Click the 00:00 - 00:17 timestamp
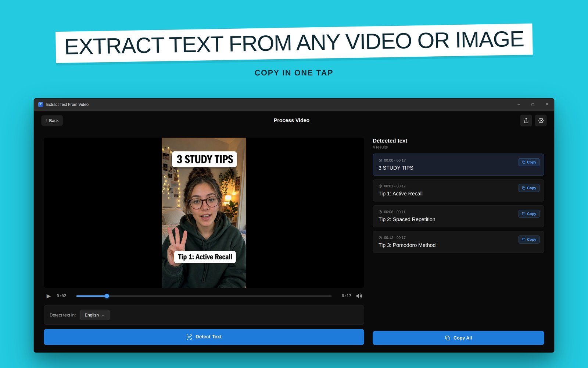 tap(395, 160)
